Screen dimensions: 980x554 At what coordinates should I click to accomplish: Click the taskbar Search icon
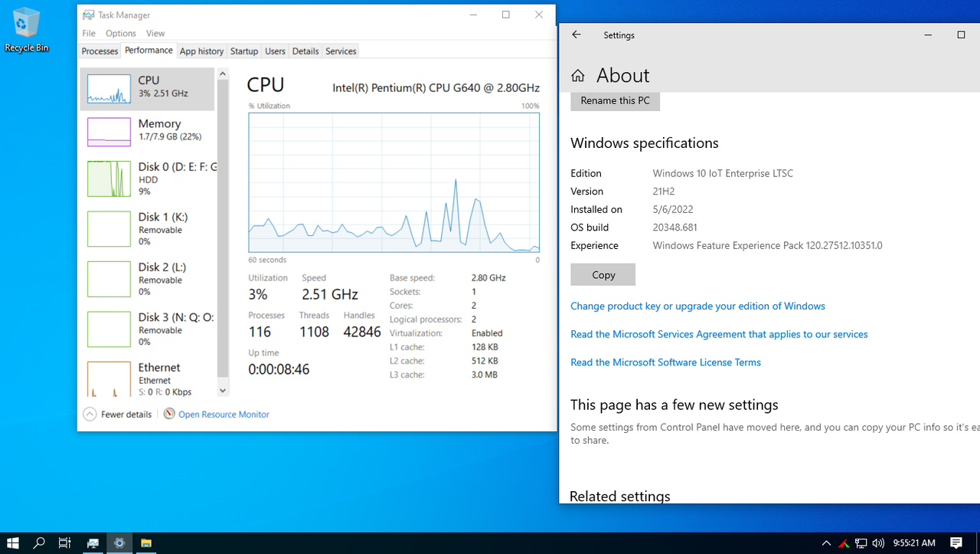click(39, 543)
